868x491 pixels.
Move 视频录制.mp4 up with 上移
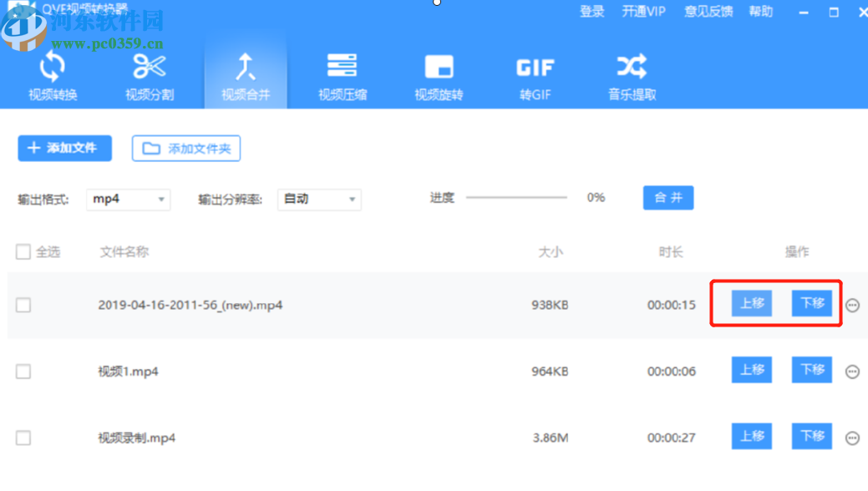751,436
